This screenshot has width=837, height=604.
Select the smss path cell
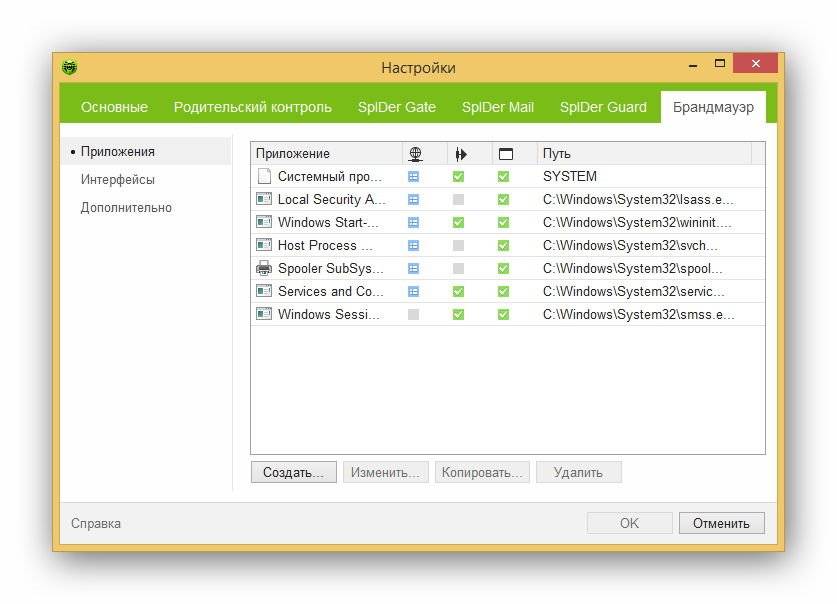coord(638,314)
